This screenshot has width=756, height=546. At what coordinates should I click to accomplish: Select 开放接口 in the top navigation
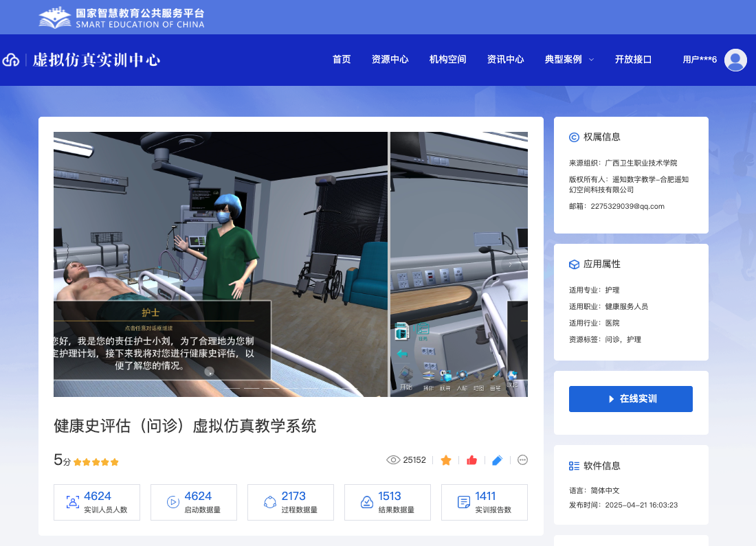pos(633,60)
